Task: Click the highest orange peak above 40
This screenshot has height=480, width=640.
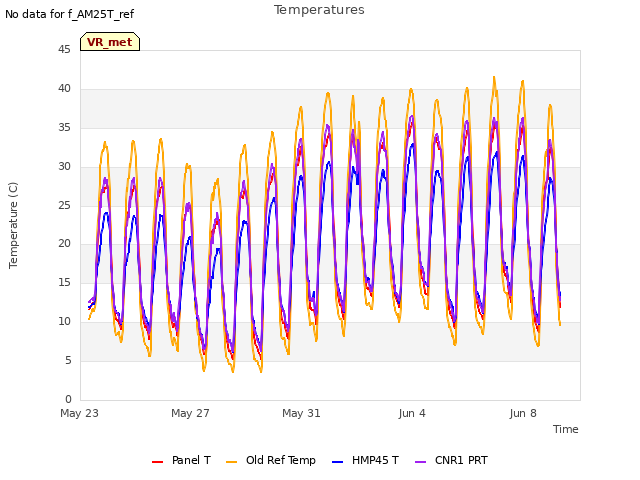Action: (494, 78)
